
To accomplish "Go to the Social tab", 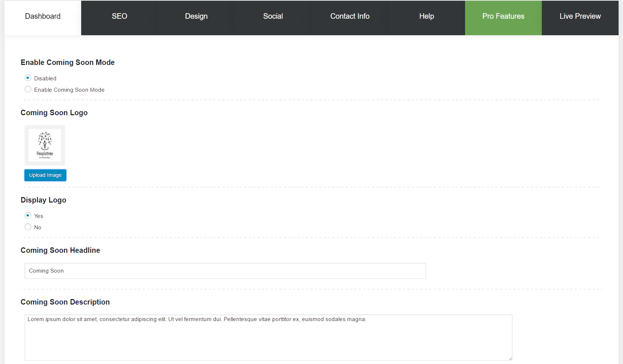I will tap(273, 18).
